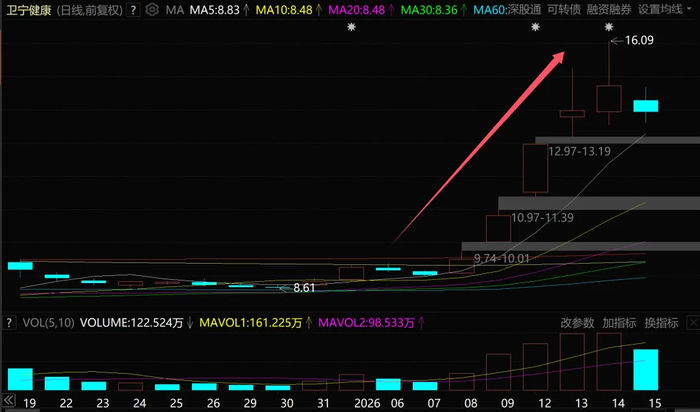Expand the 设置均线 dropdown arrow

(689, 9)
